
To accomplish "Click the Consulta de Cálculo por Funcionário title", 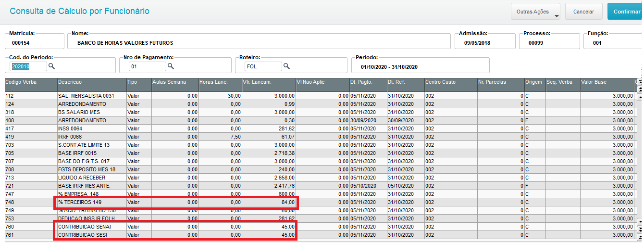I will click(x=80, y=11).
